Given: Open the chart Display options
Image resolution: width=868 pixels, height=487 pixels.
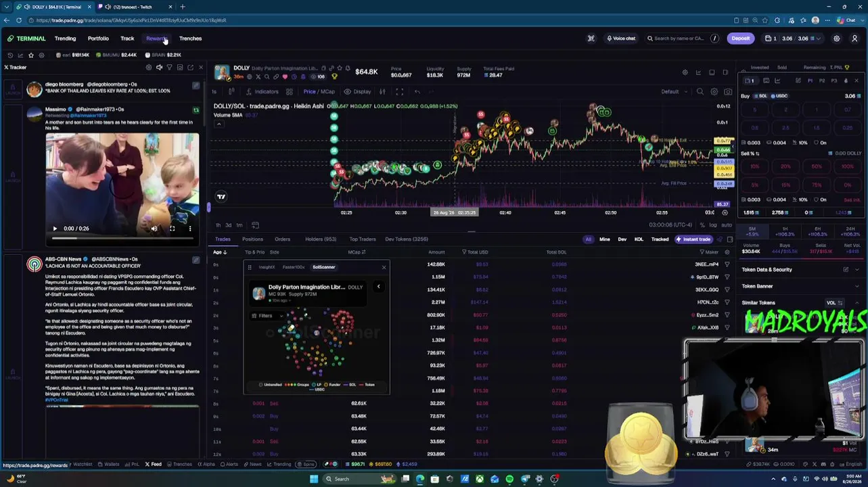Looking at the screenshot, I should (358, 92).
